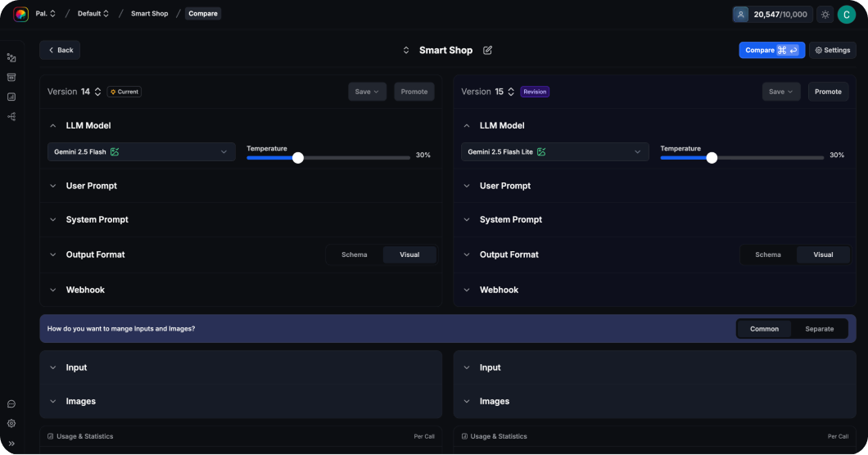Image resolution: width=868 pixels, height=455 pixels.
Task: Open the Default breadcrumb switcher
Action: (93, 14)
